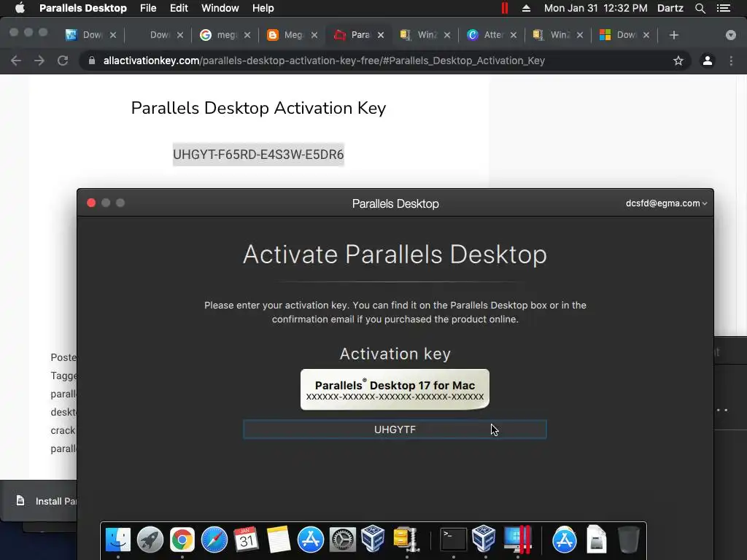
Task: Open the VirtualBox icon beside Terminal in Dock
Action: 484,539
